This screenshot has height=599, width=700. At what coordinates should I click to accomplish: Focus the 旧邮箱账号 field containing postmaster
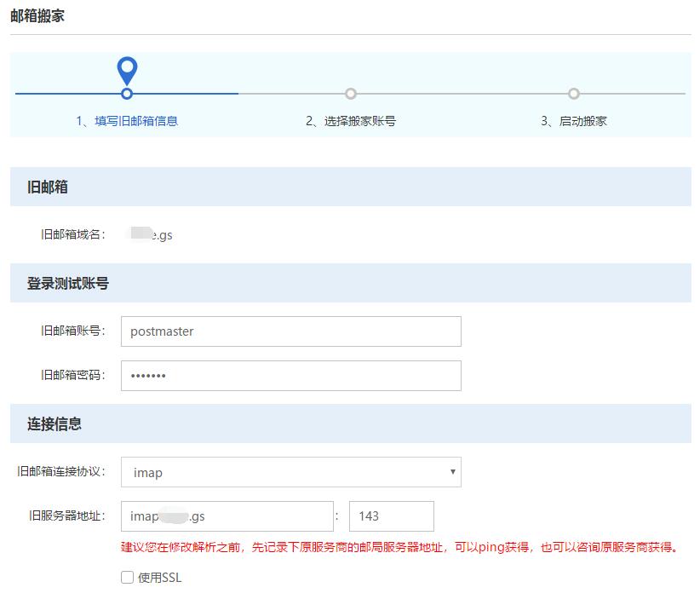tap(291, 331)
